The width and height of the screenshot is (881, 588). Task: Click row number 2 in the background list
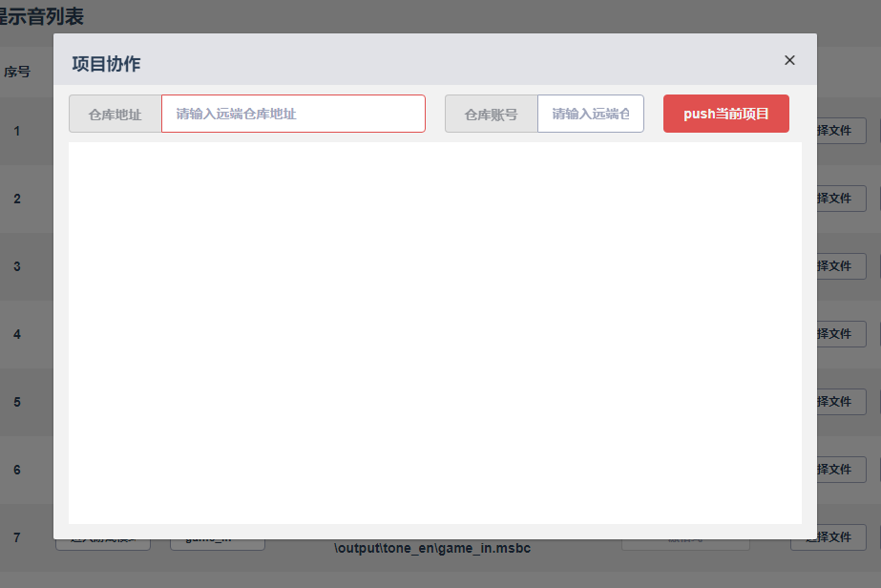[x=17, y=199]
